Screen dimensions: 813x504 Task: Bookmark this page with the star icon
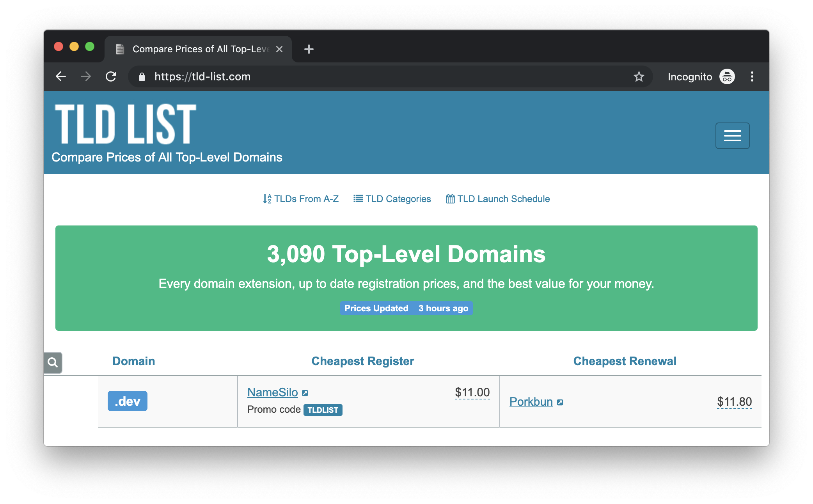(639, 76)
